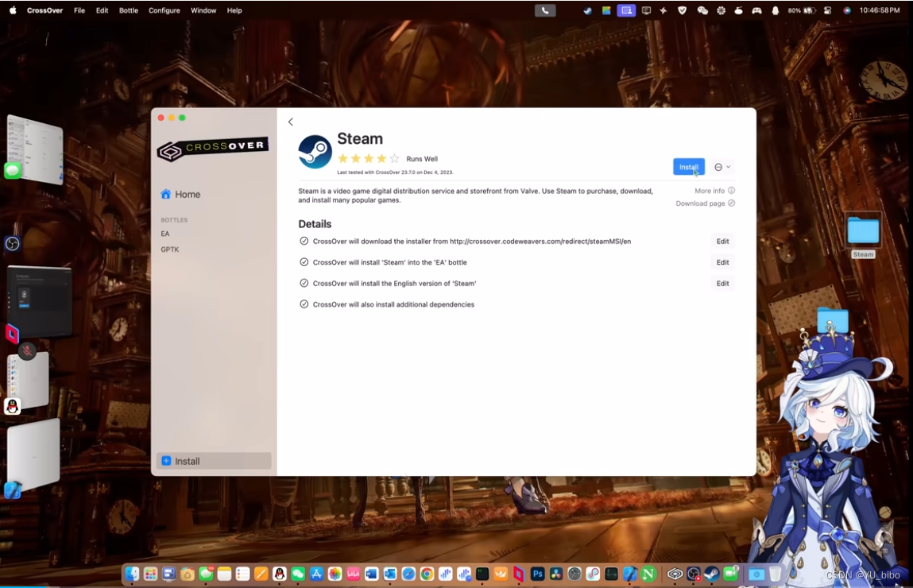The image size is (913, 588).
Task: Open the options dropdown next to Install
Action: tap(722, 167)
